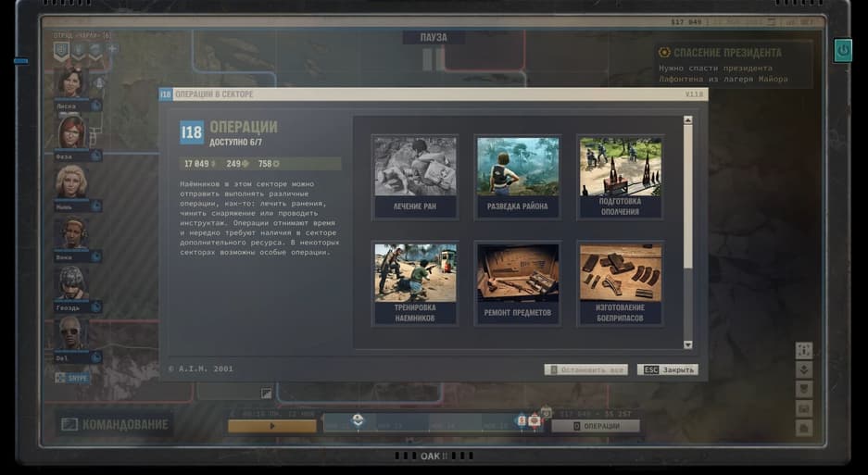This screenshot has height=475, width=868.
Task: Click the operations list scrollbar thumb
Action: (x=687, y=194)
